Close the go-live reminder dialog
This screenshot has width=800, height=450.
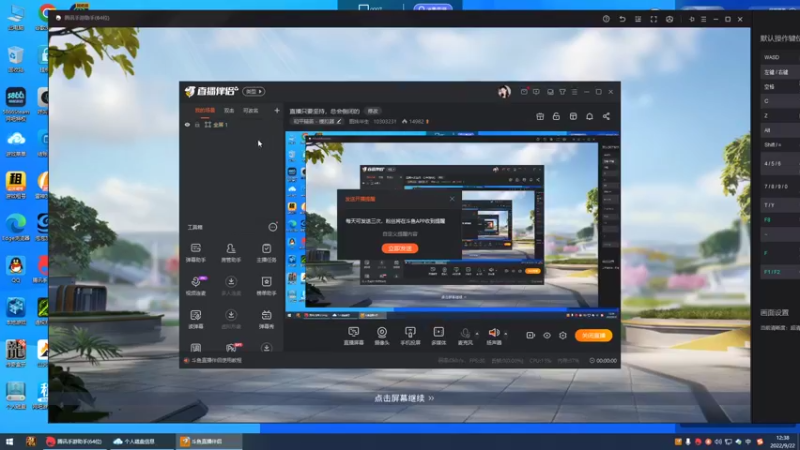[x=452, y=199]
